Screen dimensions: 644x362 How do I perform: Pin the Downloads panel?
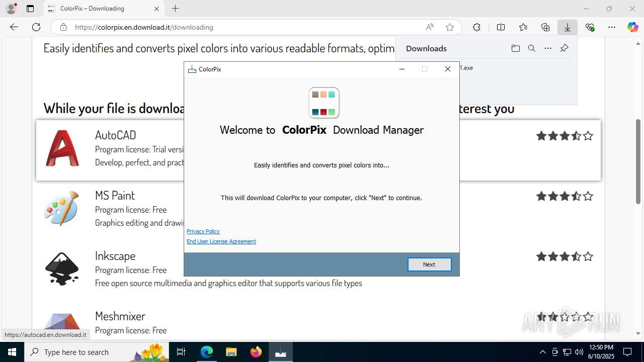(x=564, y=48)
